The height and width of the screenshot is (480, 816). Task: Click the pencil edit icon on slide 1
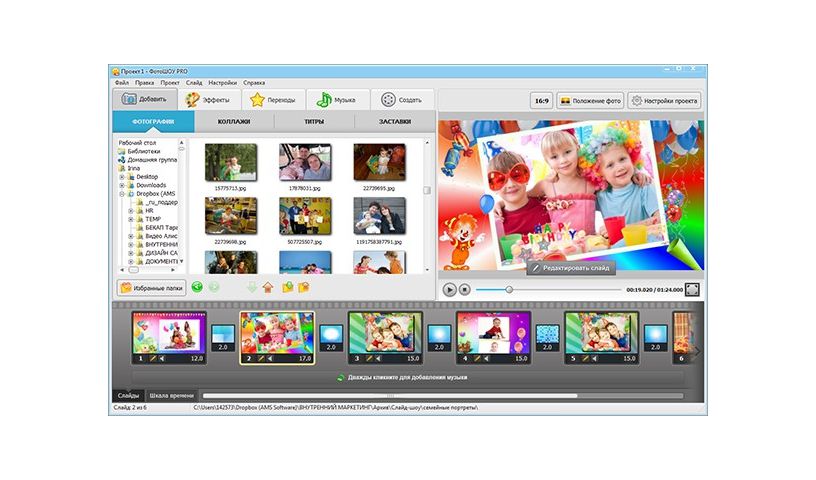pyautogui.click(x=153, y=359)
